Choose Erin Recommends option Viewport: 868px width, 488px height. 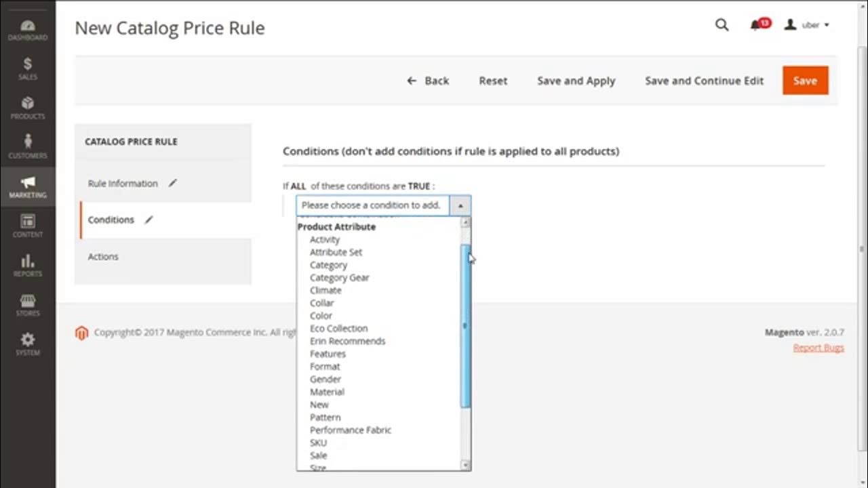click(x=347, y=341)
